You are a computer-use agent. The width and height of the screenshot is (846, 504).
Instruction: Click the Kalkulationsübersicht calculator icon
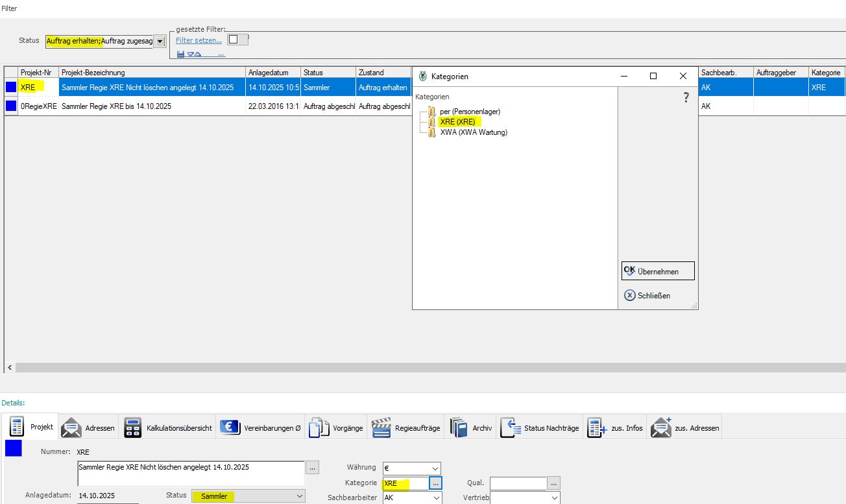pos(133,427)
